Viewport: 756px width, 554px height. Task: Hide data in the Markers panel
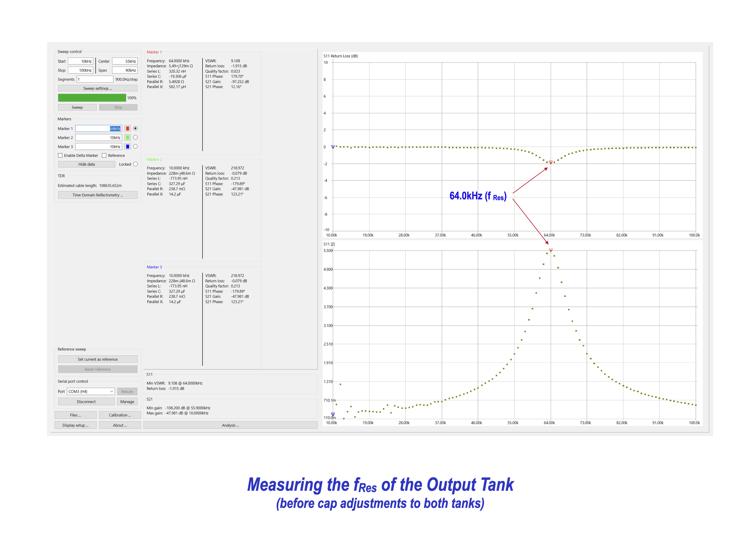tap(86, 164)
